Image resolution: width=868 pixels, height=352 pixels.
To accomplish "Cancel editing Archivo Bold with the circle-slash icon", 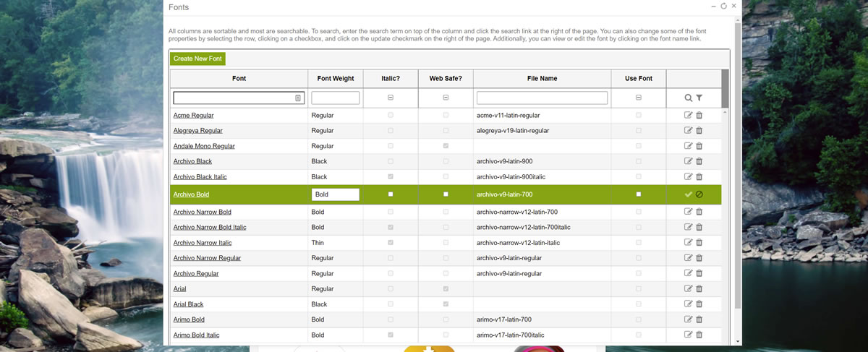I will click(x=699, y=194).
